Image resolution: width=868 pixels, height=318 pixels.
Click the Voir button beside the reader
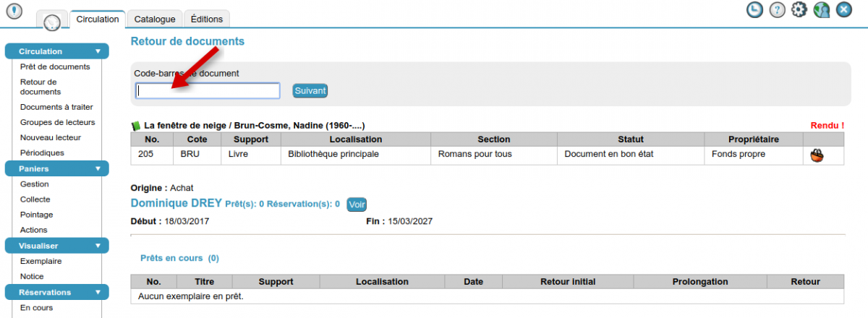pyautogui.click(x=357, y=205)
